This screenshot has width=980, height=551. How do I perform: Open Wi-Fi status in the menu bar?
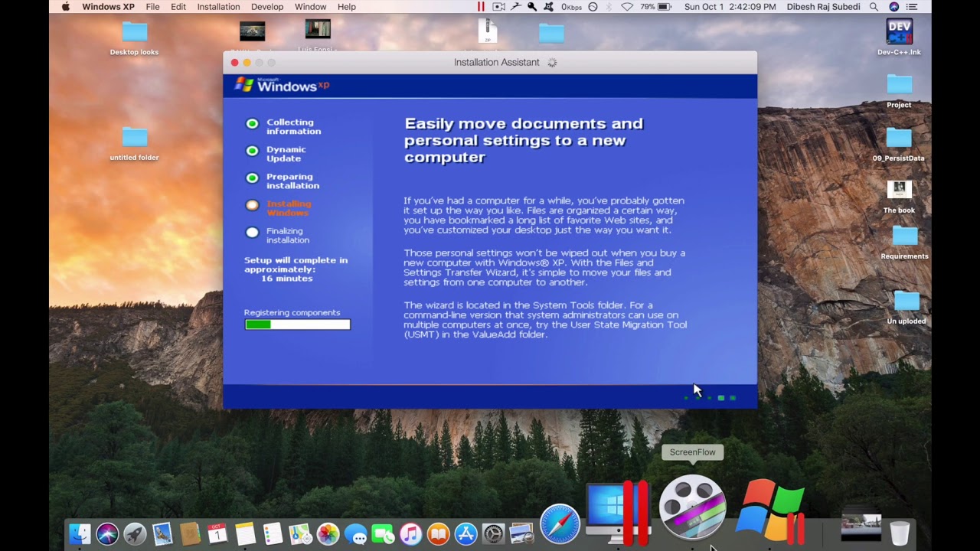pyautogui.click(x=627, y=7)
